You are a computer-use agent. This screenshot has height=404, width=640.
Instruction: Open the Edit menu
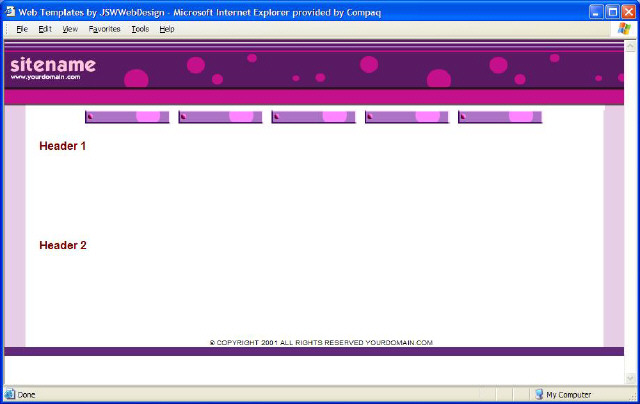click(45, 29)
